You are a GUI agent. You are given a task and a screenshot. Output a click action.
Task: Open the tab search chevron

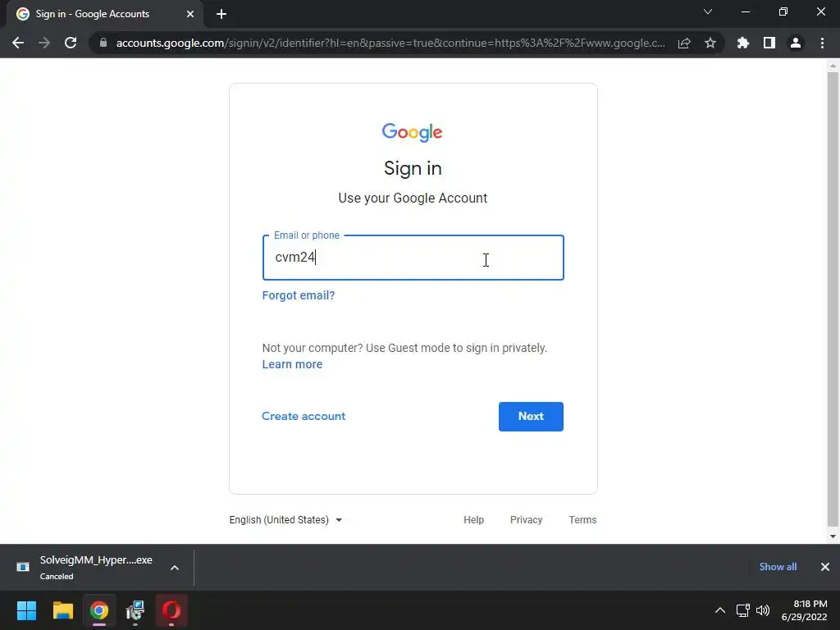coord(708,11)
